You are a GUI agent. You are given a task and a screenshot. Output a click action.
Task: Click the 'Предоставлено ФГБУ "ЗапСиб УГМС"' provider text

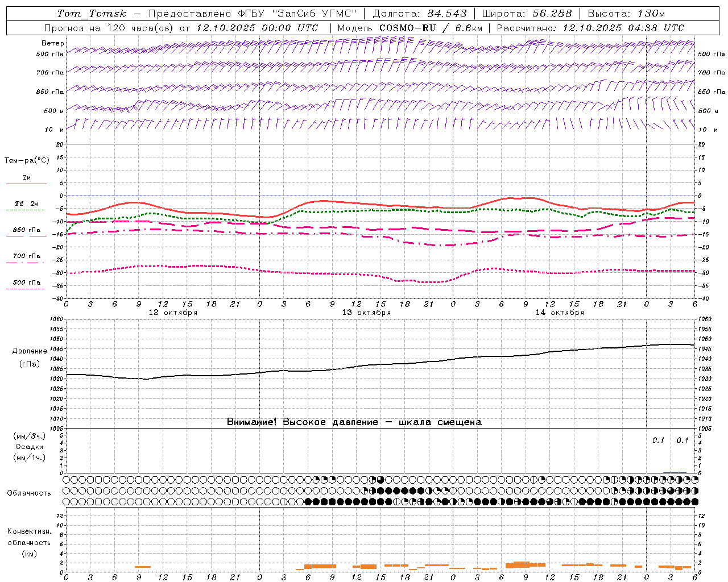(252, 14)
